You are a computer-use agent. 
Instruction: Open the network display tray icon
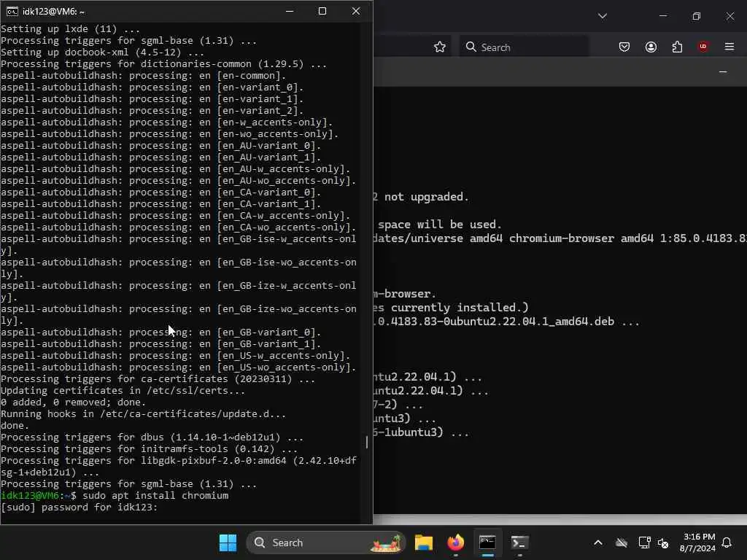[x=644, y=542]
